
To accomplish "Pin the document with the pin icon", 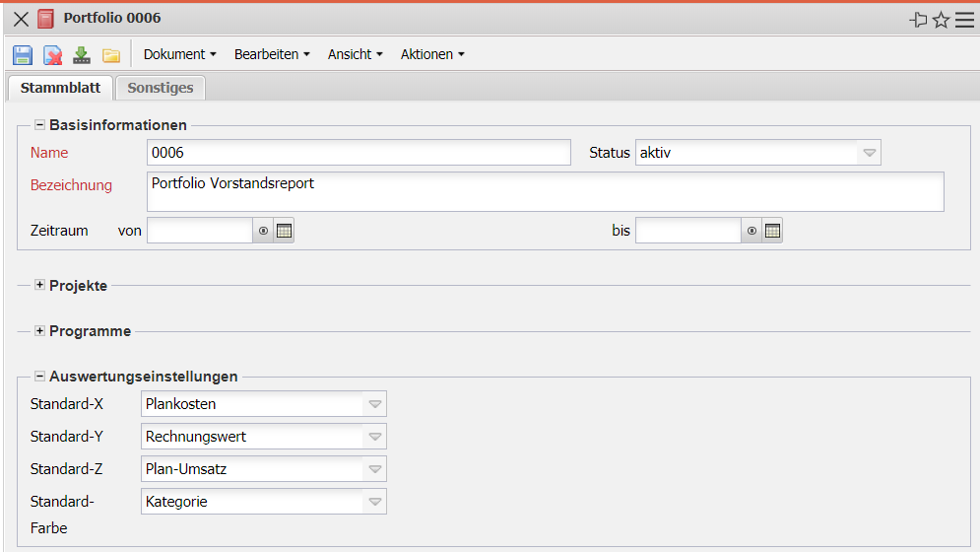I will [x=918, y=20].
